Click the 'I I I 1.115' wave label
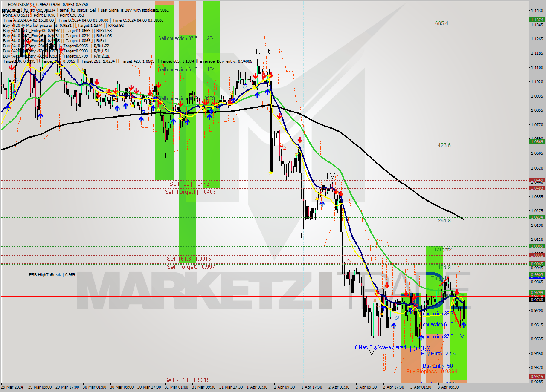This screenshot has height=392, width=546. click(x=258, y=51)
